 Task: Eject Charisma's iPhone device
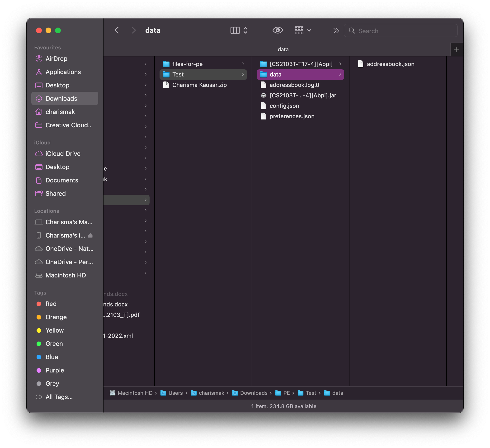[90, 235]
